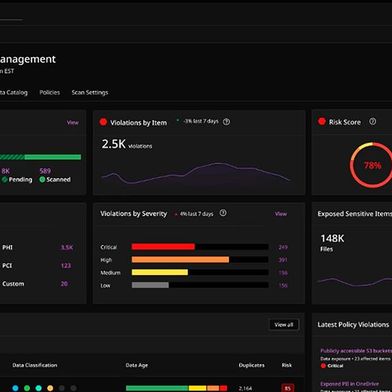Click the Latest Policy Violations heading
Screen dimensions: 392x392
click(x=353, y=325)
